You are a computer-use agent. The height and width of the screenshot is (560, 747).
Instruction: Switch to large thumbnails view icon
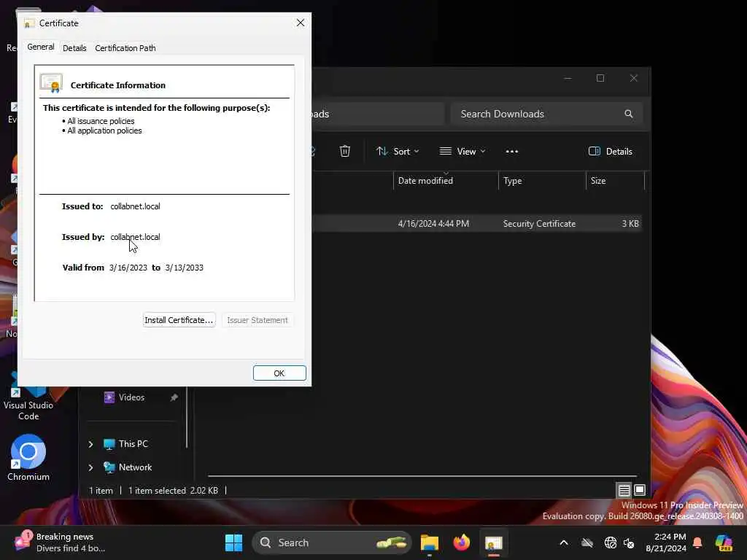640,489
